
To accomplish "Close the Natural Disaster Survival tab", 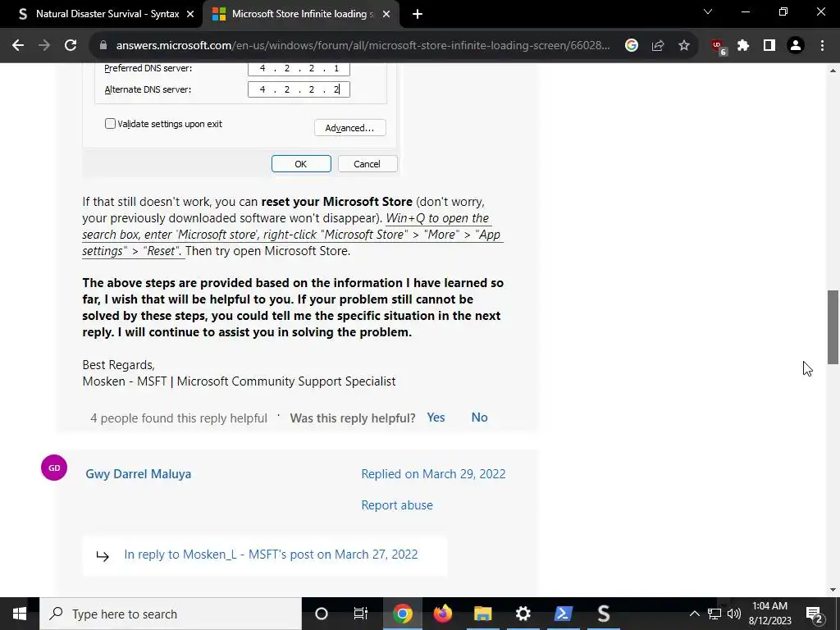I will click(x=190, y=15).
